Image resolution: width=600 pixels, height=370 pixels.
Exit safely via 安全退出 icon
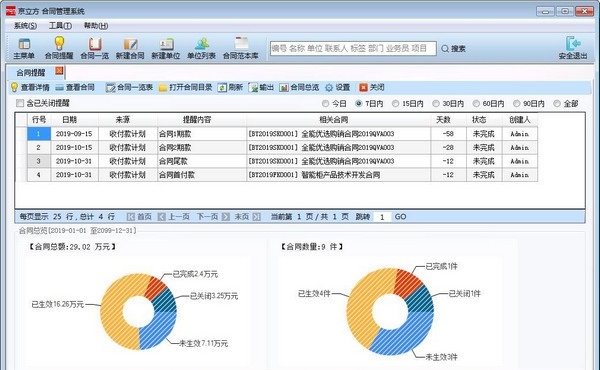(x=573, y=48)
